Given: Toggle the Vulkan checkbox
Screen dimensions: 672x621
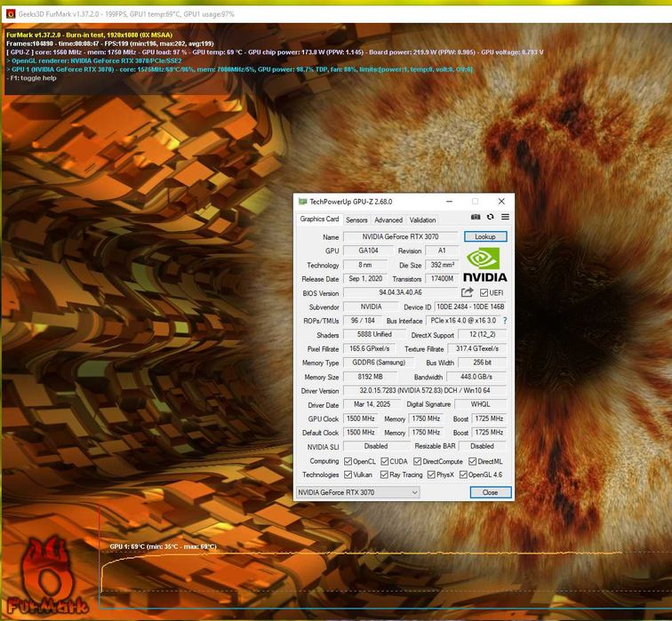Looking at the screenshot, I should [x=348, y=474].
